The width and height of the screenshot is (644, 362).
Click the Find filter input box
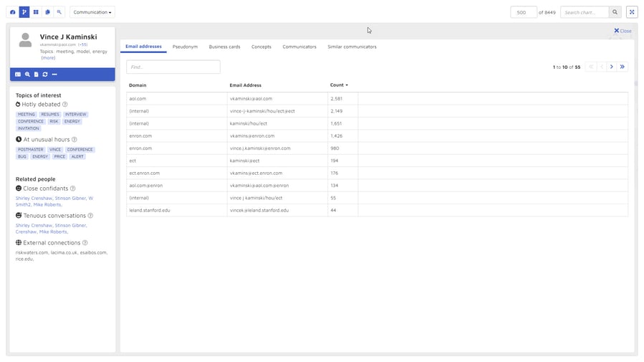point(173,67)
